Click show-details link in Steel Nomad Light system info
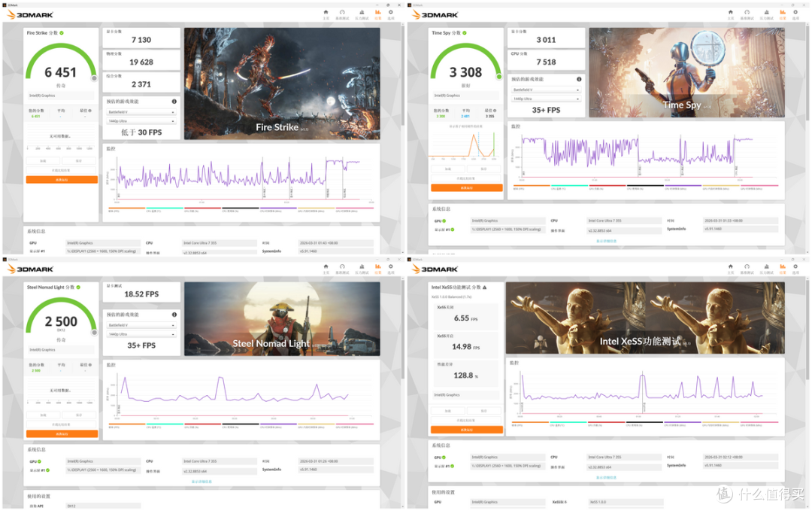This screenshot has width=812, height=511. coord(201,482)
